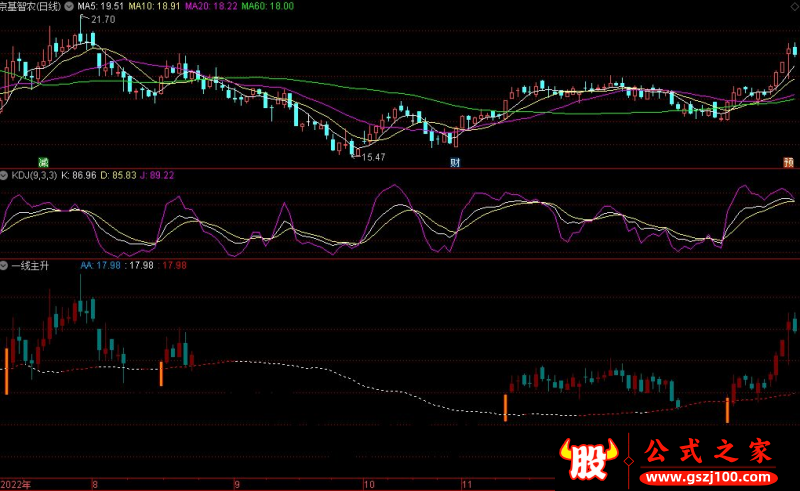Select the 一线主升 indicator name
Screen dimensions: 800x491
[30, 265]
